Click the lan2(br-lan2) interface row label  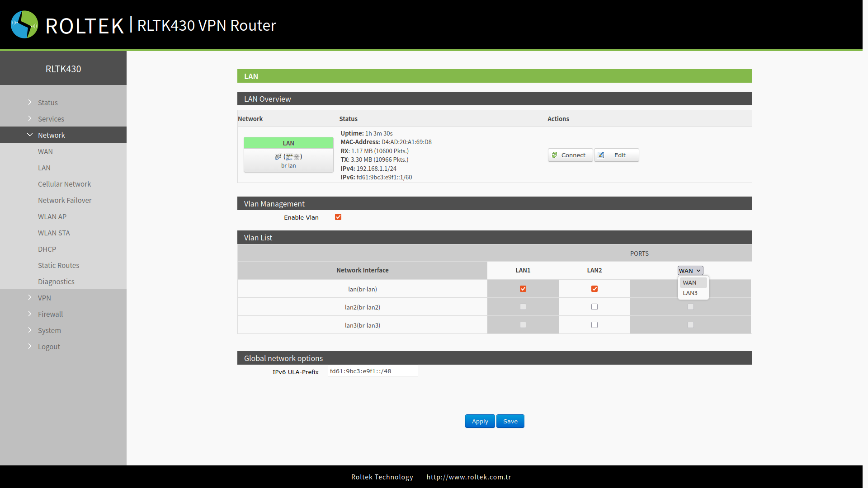point(363,307)
